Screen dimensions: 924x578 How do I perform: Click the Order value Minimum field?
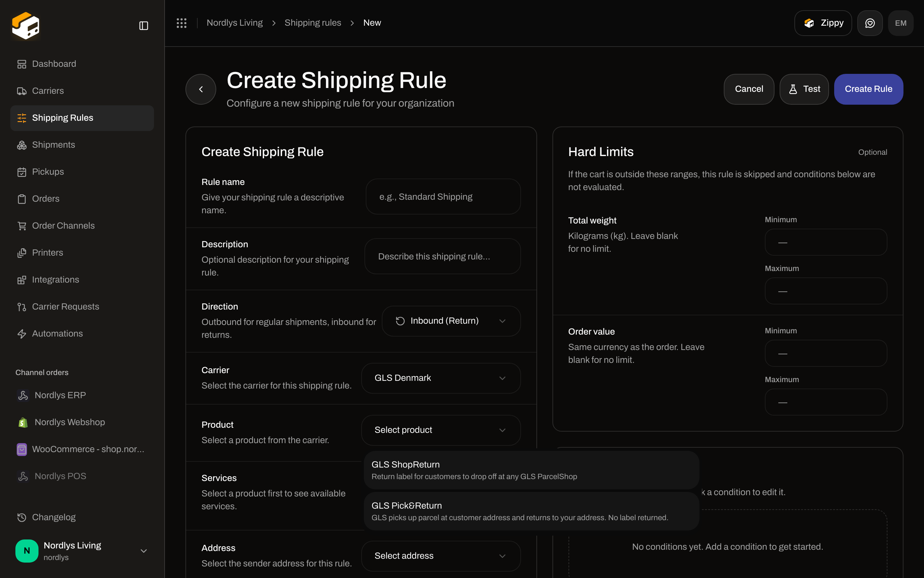(826, 354)
